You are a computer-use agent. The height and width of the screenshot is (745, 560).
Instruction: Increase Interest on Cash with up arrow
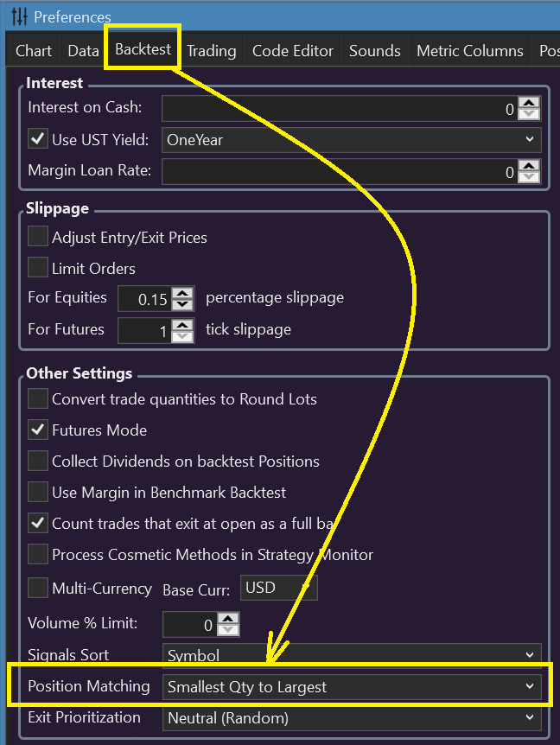(x=529, y=103)
